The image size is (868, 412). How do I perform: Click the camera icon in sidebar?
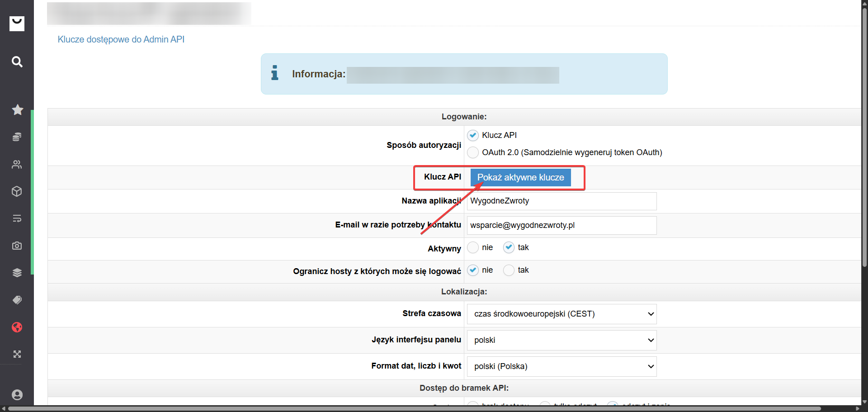pos(17,246)
